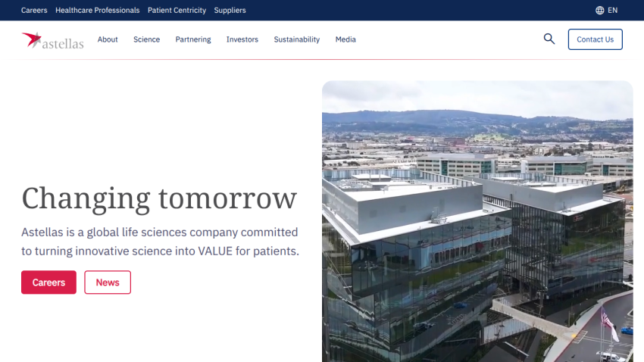
Task: Open the Media menu
Action: click(x=345, y=39)
